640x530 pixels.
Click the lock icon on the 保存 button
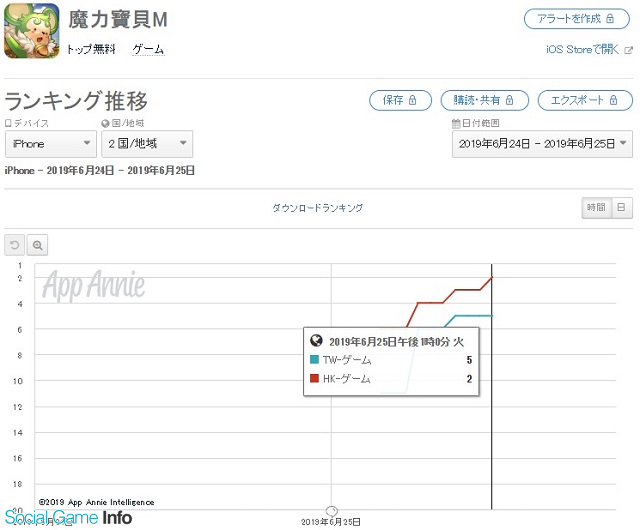click(x=412, y=100)
